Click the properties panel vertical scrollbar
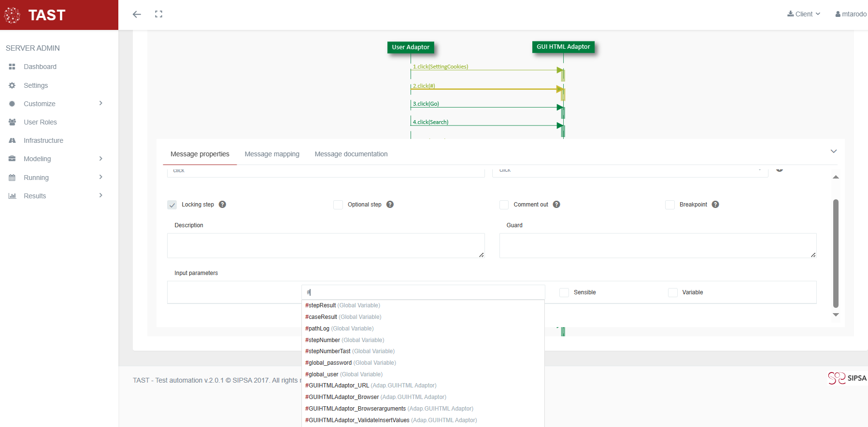 (x=836, y=253)
